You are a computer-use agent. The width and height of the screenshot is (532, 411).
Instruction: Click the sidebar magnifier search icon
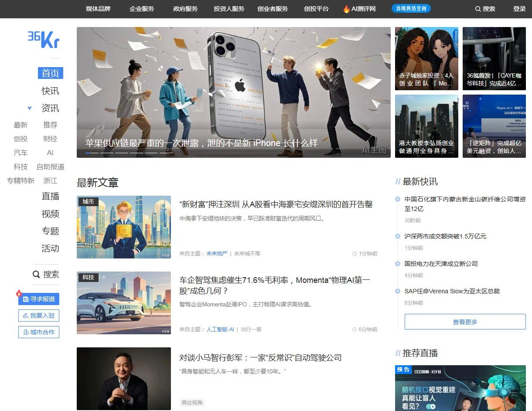tap(37, 275)
